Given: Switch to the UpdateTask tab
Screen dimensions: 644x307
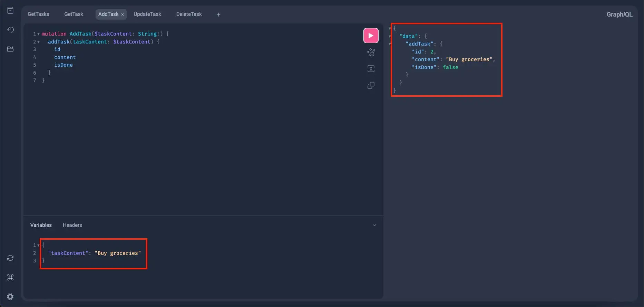Looking at the screenshot, I should click(147, 14).
